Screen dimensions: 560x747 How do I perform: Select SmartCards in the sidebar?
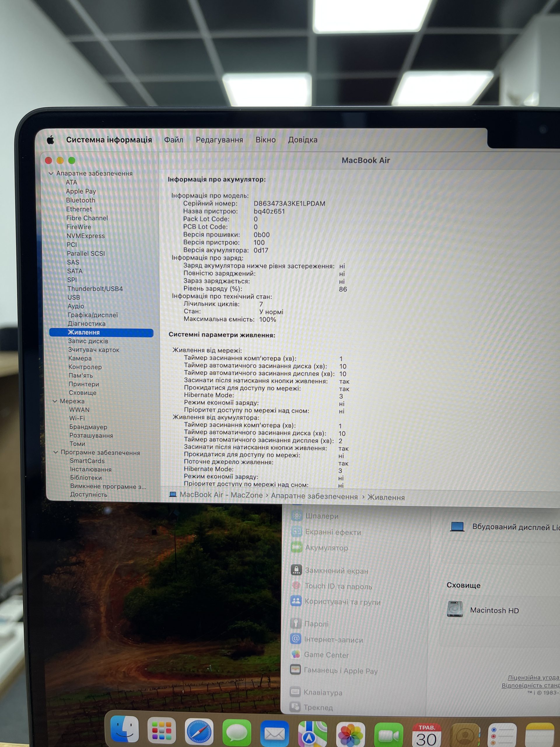[x=87, y=461]
